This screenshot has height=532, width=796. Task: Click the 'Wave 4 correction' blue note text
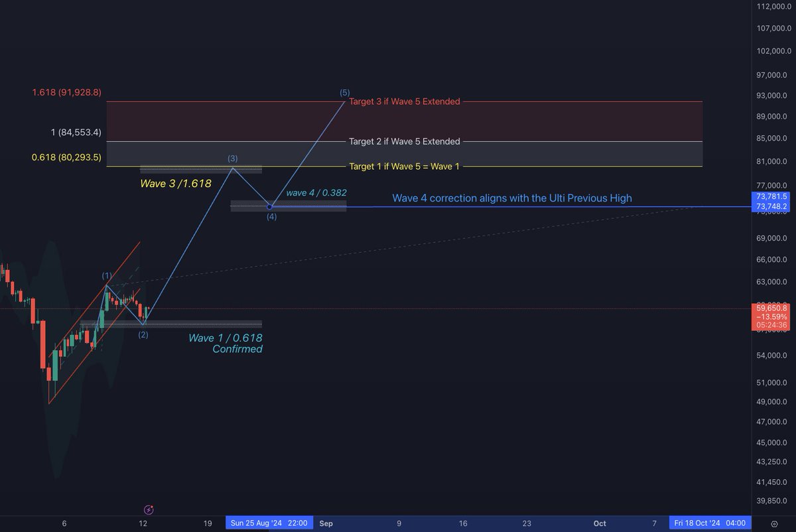click(512, 198)
